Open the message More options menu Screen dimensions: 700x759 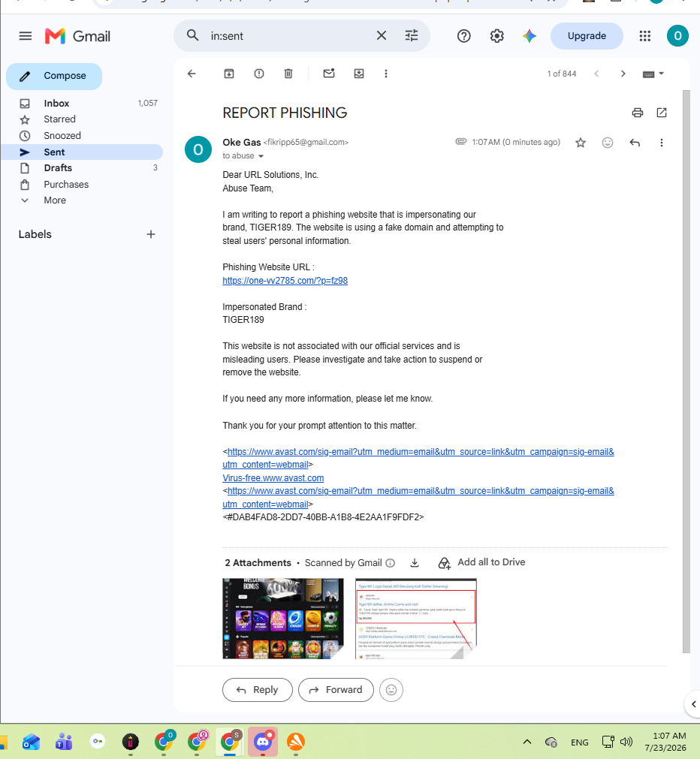(661, 143)
